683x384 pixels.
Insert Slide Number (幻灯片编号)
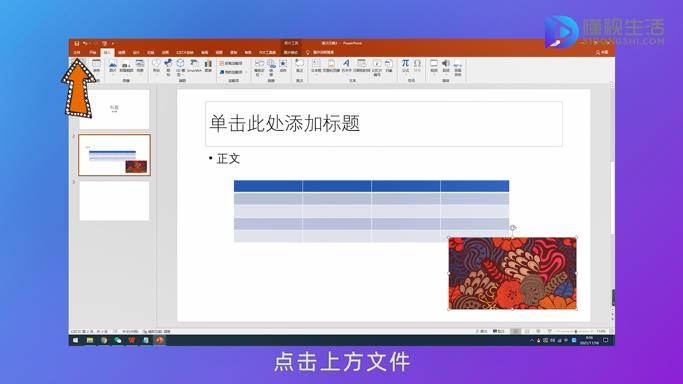[x=377, y=67]
